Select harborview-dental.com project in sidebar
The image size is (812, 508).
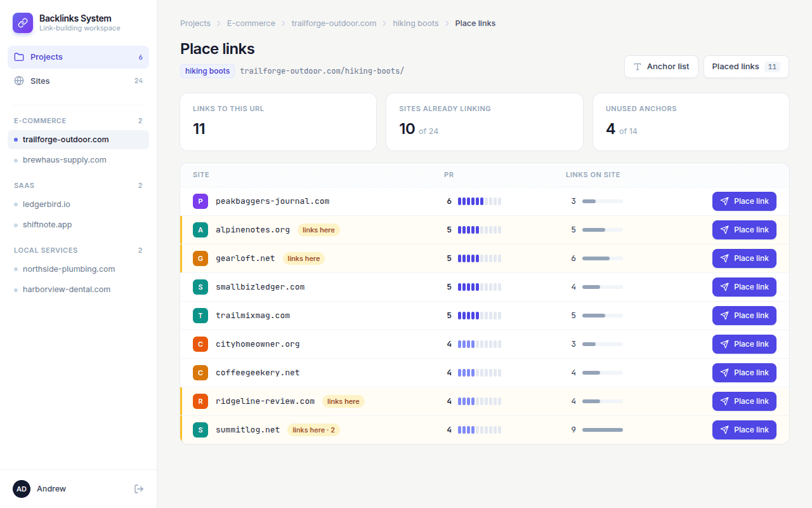(x=78, y=290)
